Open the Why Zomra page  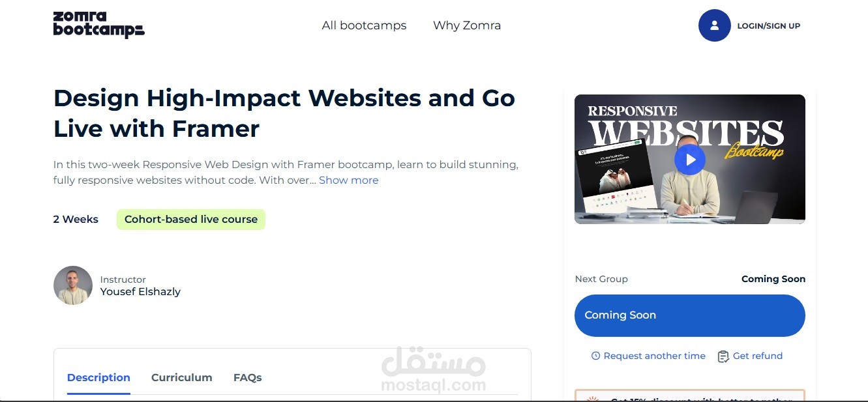[467, 25]
